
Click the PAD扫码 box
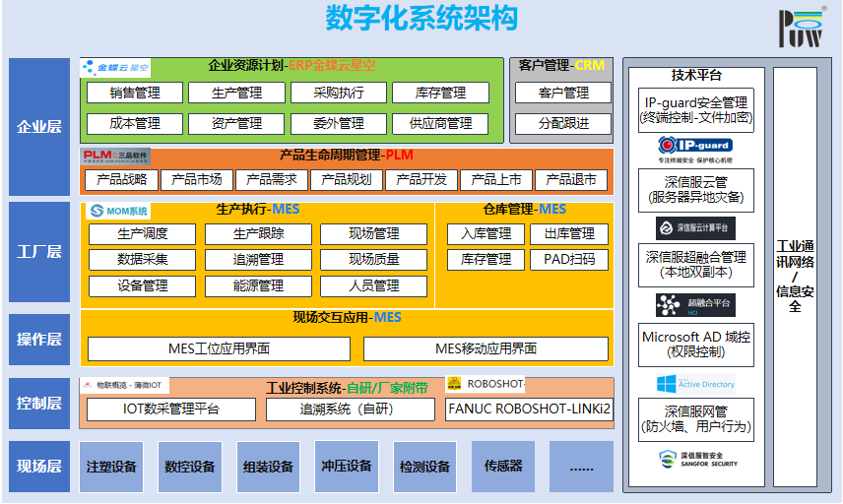(569, 260)
